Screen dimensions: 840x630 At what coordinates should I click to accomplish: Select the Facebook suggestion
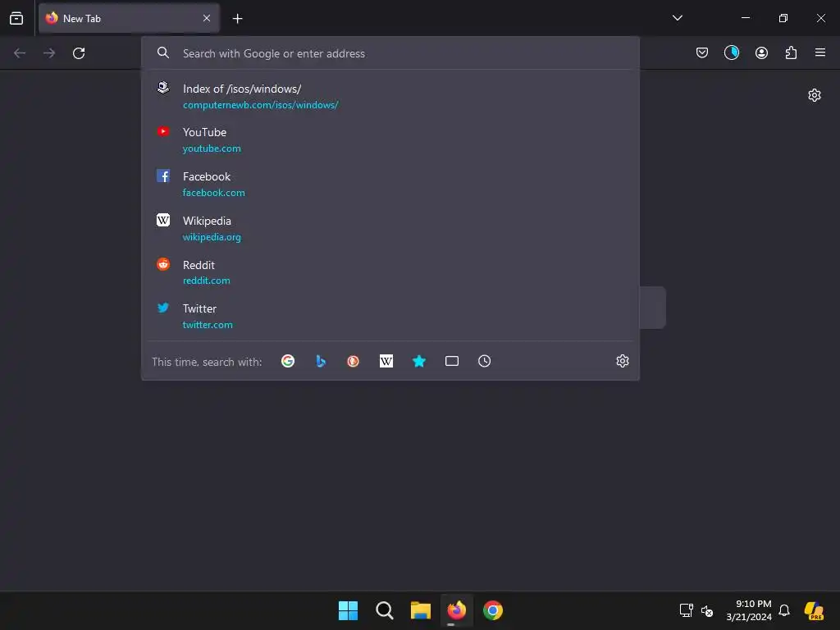coord(390,184)
